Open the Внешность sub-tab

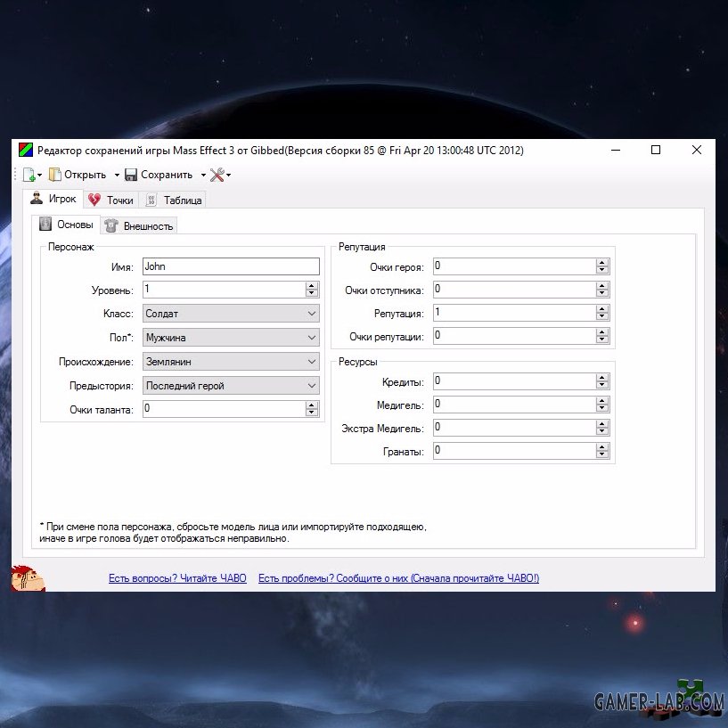click(x=139, y=226)
